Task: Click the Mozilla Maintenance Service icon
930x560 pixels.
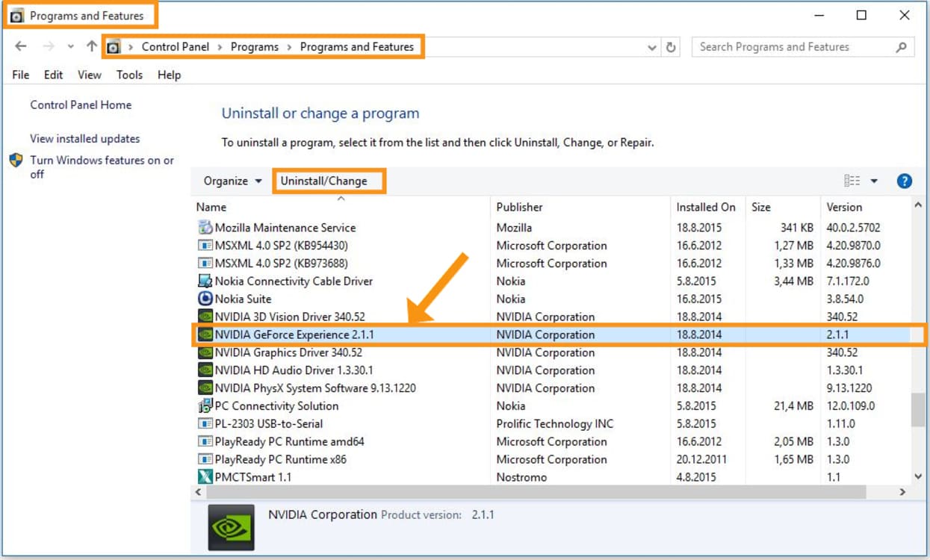Action: [x=205, y=228]
